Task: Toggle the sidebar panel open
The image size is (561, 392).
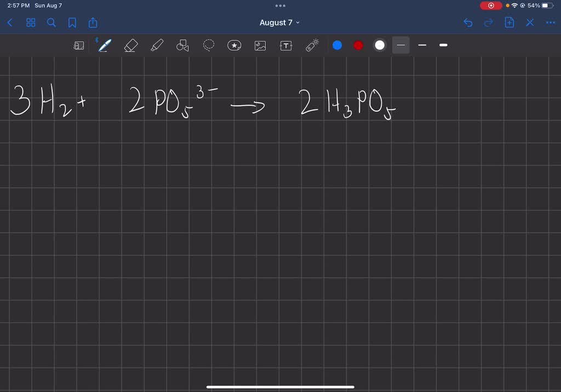Action: point(79,45)
